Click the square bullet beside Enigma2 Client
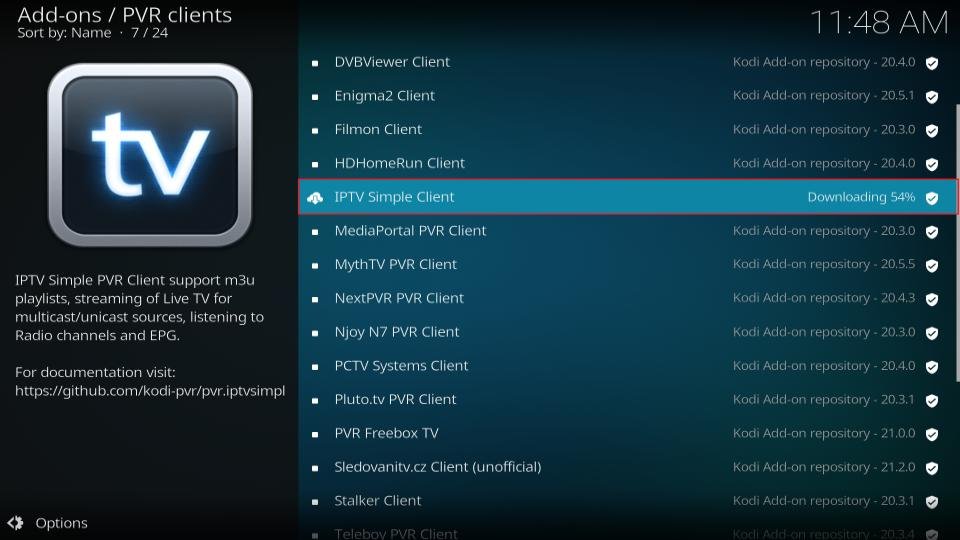The height and width of the screenshot is (540, 960). coord(315,97)
